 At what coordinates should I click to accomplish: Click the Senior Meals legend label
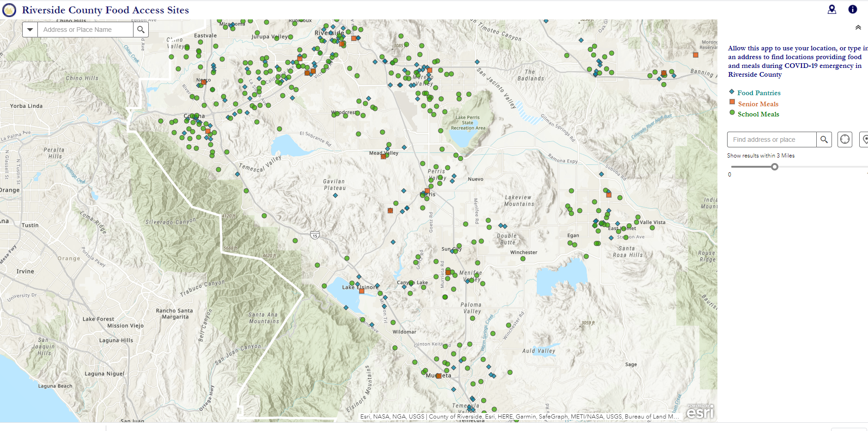pyautogui.click(x=758, y=104)
